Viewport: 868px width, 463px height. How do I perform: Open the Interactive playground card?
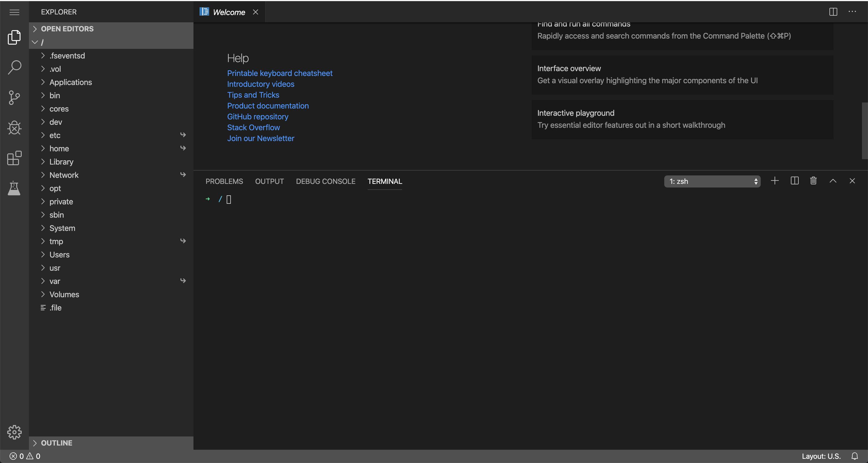click(x=682, y=119)
